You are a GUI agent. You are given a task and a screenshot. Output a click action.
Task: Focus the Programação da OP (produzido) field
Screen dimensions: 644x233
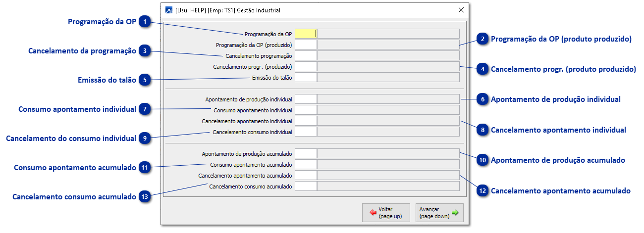coord(305,45)
